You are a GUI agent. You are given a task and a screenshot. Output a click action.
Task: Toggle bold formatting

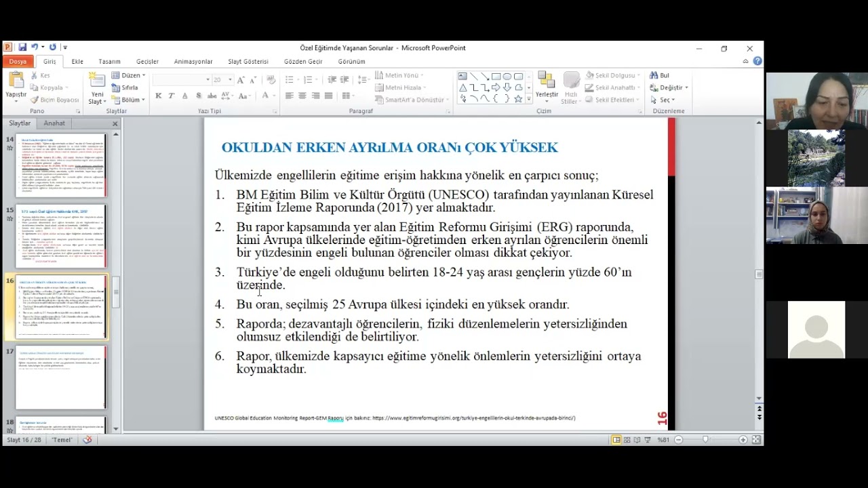[x=159, y=96]
